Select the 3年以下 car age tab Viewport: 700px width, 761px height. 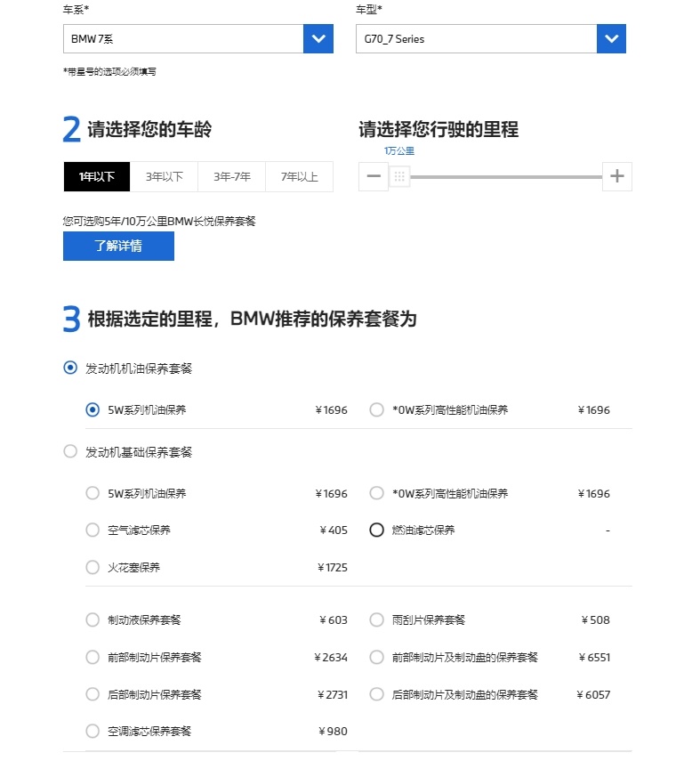tap(164, 176)
